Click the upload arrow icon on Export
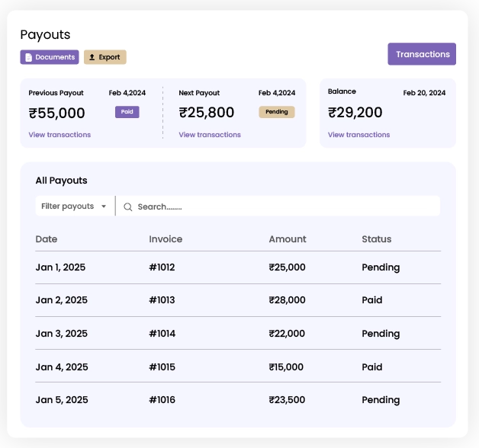 point(92,57)
